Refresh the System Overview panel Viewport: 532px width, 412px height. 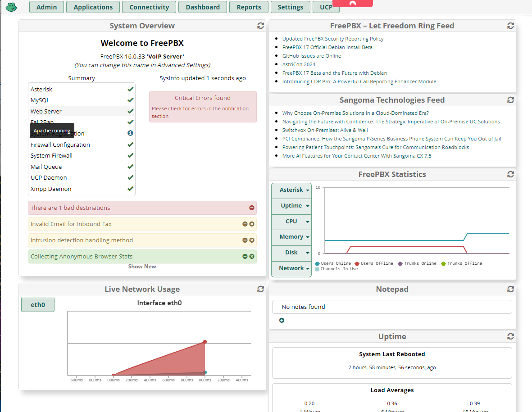pos(260,26)
